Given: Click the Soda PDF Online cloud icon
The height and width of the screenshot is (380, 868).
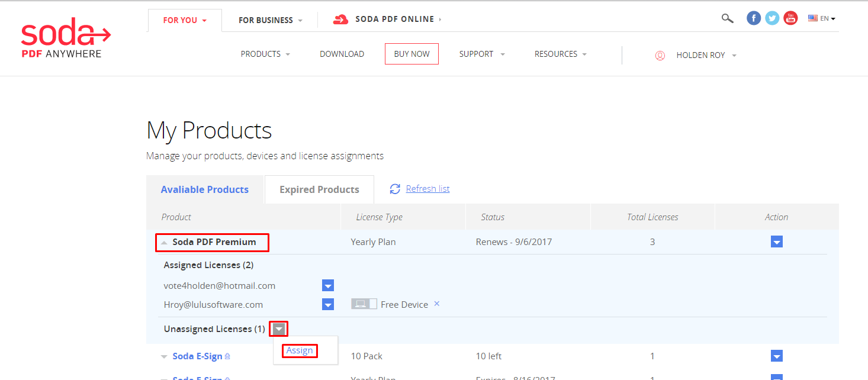Looking at the screenshot, I should click(340, 20).
